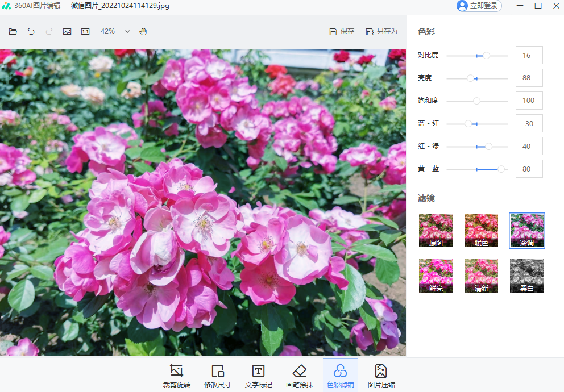
Task: Select the hand pan tool
Action: 143,31
